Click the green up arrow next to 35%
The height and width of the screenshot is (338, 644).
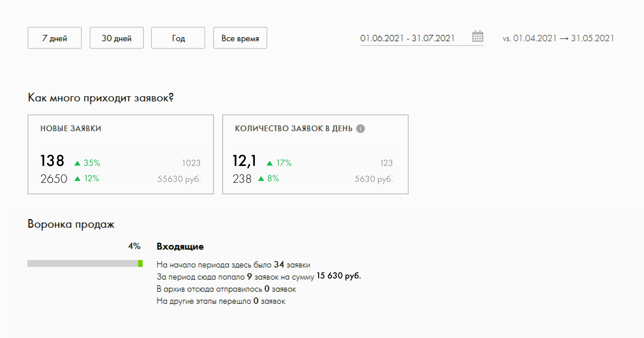tap(77, 163)
